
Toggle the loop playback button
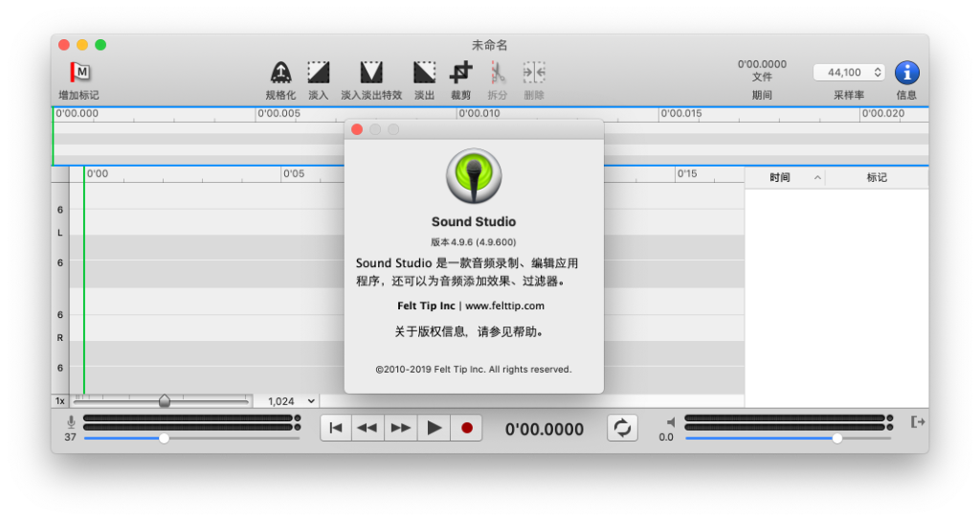tap(622, 428)
